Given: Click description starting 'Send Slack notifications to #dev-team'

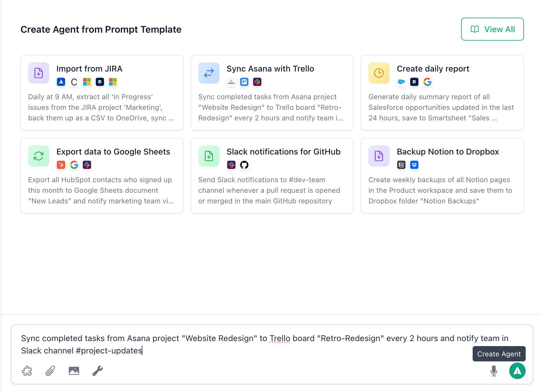Looking at the screenshot, I should tap(269, 190).
